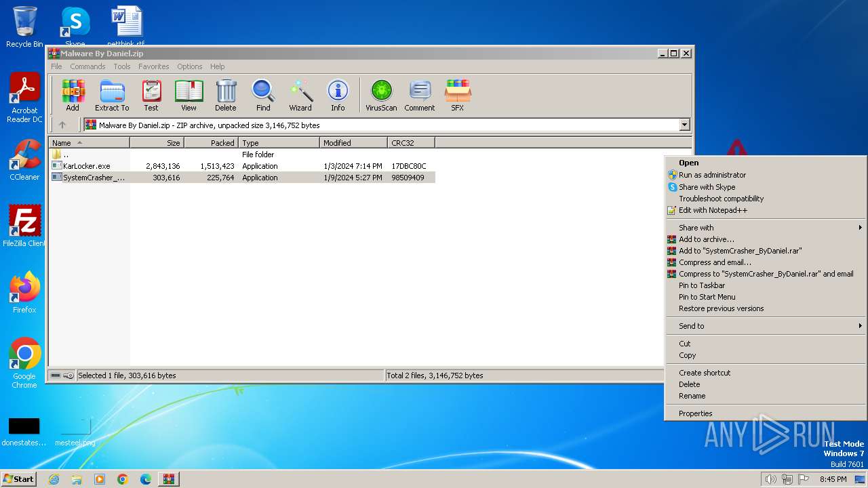This screenshot has width=868, height=488.
Task: Select Open in context menu
Action: pyautogui.click(x=766, y=163)
